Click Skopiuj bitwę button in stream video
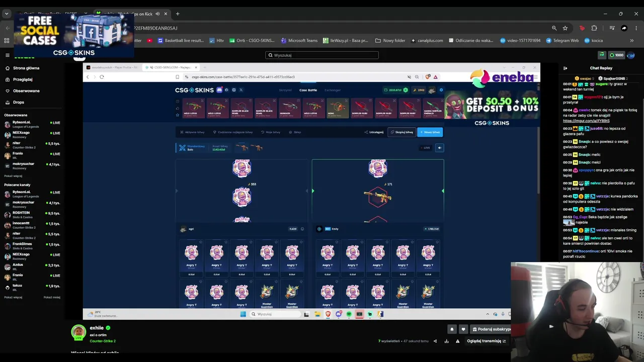The image size is (644, 362). click(402, 132)
